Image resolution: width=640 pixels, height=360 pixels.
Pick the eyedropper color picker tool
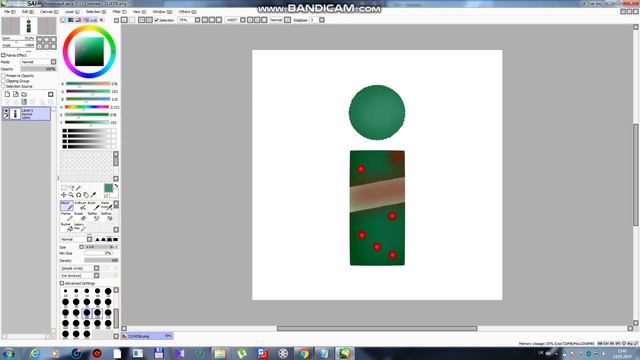pyautogui.click(x=93, y=195)
